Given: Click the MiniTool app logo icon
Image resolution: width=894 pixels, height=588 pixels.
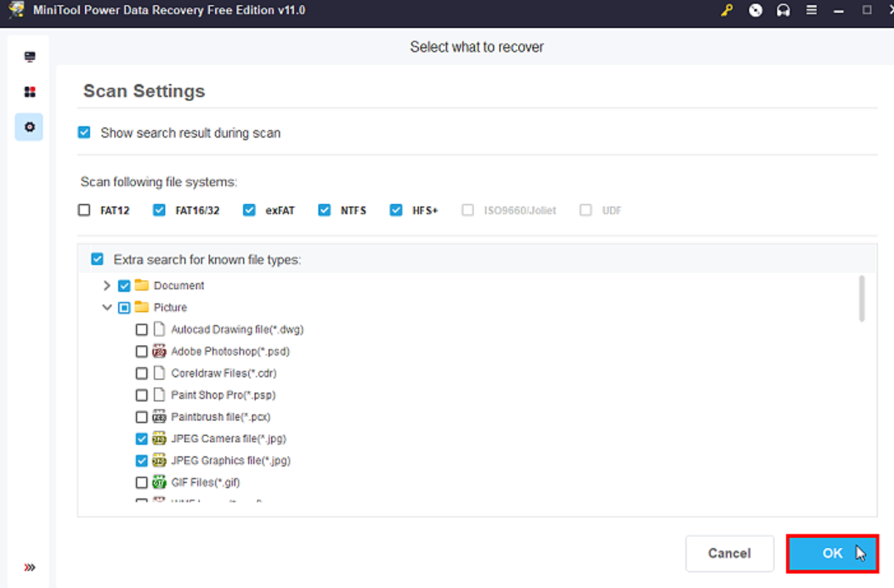Looking at the screenshot, I should click(x=16, y=9).
